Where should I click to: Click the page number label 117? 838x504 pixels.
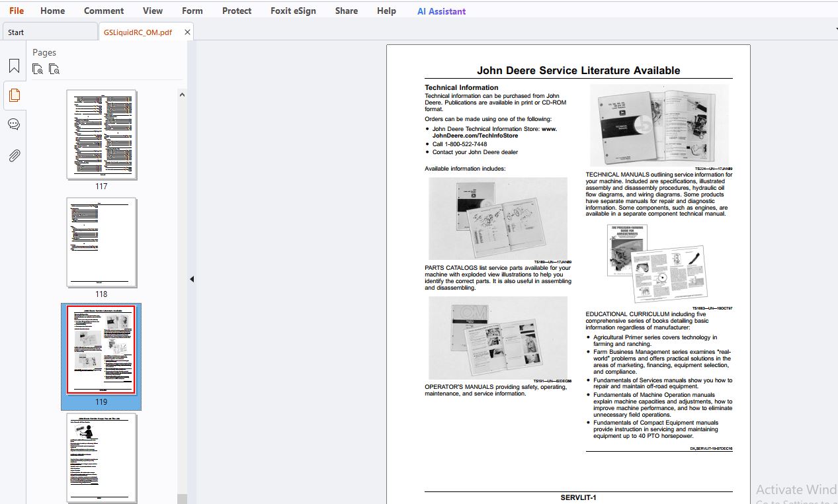pyautogui.click(x=101, y=186)
